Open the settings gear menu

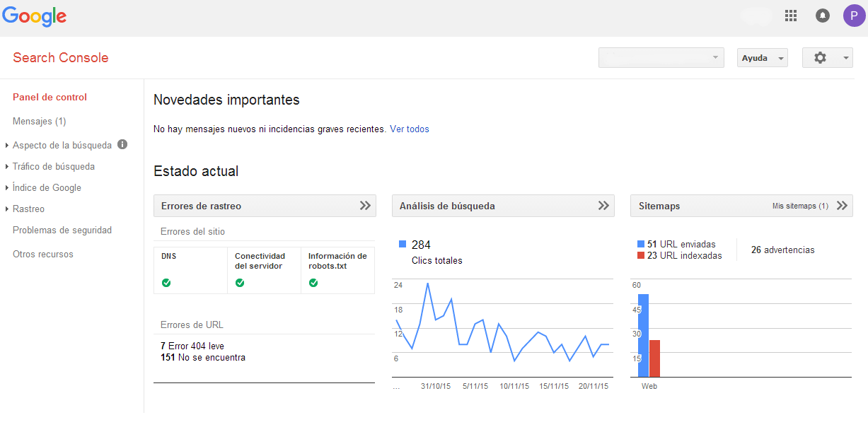click(x=827, y=58)
